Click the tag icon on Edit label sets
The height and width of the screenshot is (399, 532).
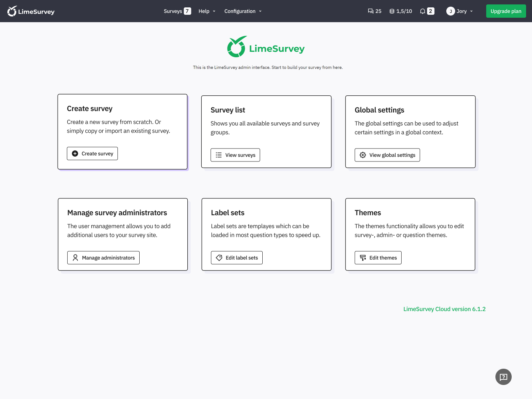pyautogui.click(x=219, y=258)
